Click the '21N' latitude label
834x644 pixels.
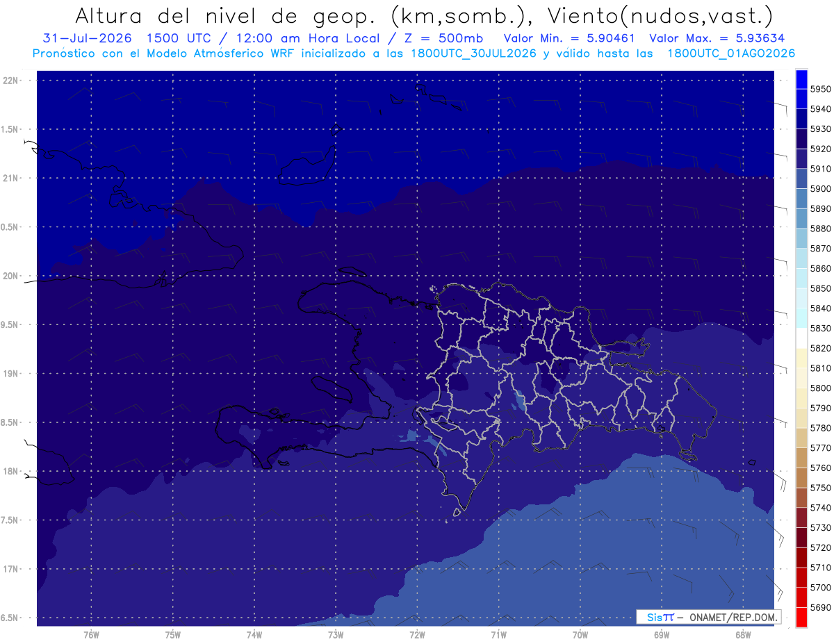click(12, 179)
